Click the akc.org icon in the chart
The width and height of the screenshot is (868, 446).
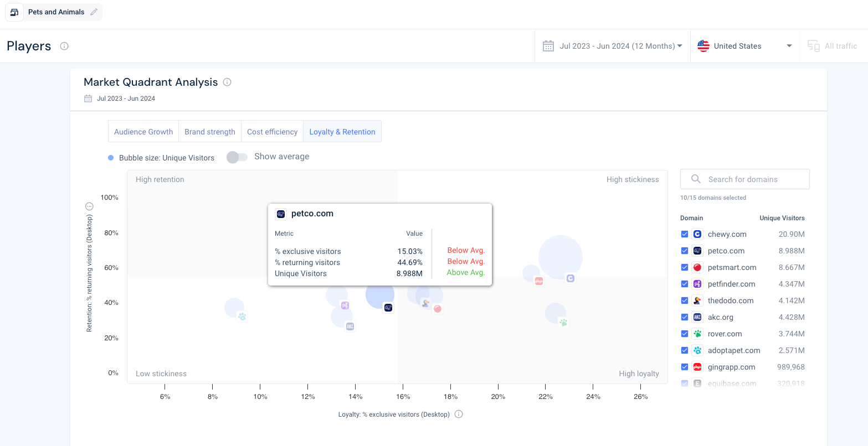click(x=350, y=326)
